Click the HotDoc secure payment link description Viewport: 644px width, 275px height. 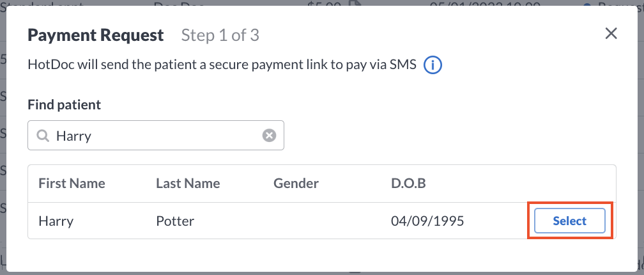pyautogui.click(x=222, y=65)
